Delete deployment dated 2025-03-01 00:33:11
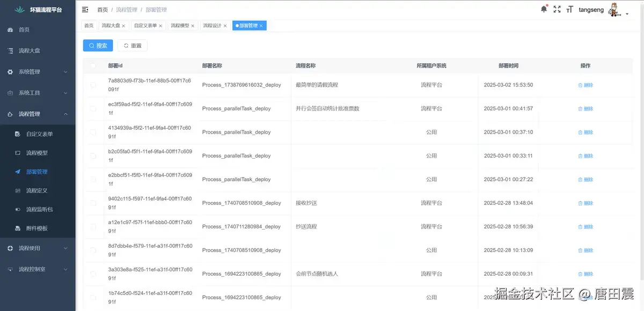The height and width of the screenshot is (311, 644). (x=586, y=156)
